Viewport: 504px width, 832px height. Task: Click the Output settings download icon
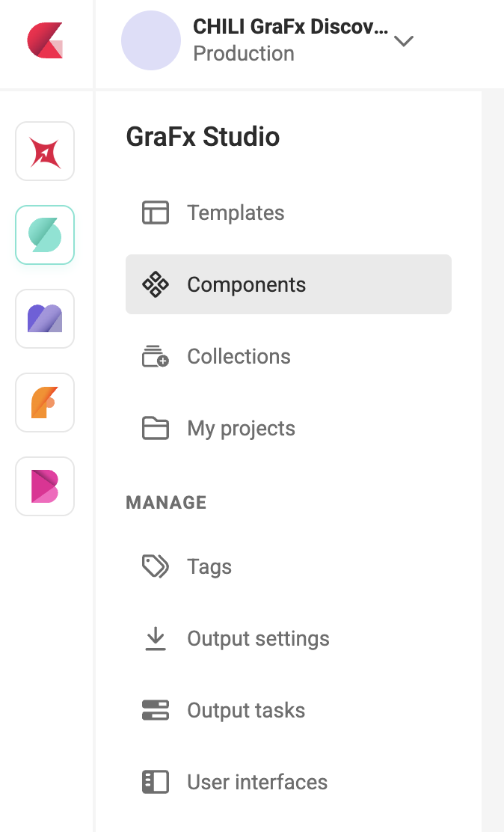(x=156, y=638)
